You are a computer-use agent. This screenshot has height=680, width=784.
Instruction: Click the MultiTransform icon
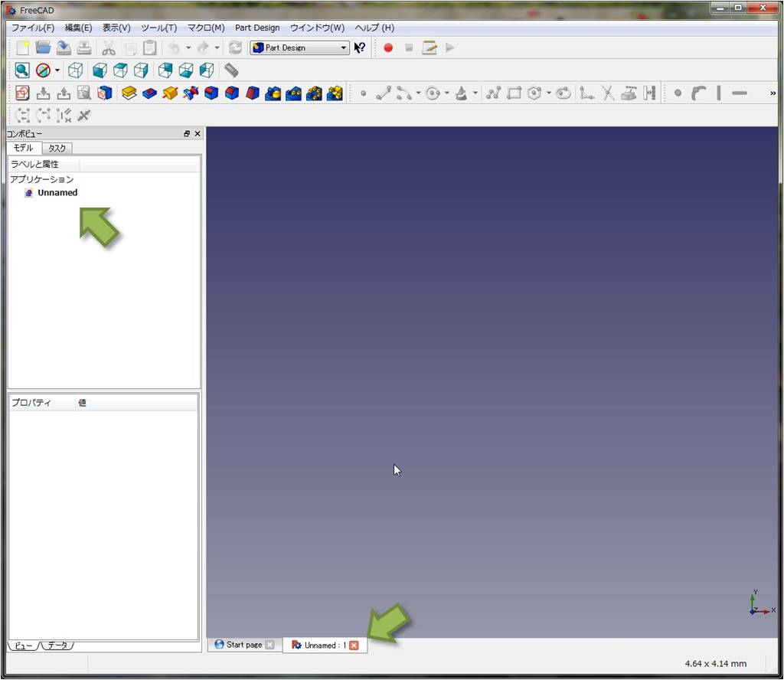pos(335,93)
